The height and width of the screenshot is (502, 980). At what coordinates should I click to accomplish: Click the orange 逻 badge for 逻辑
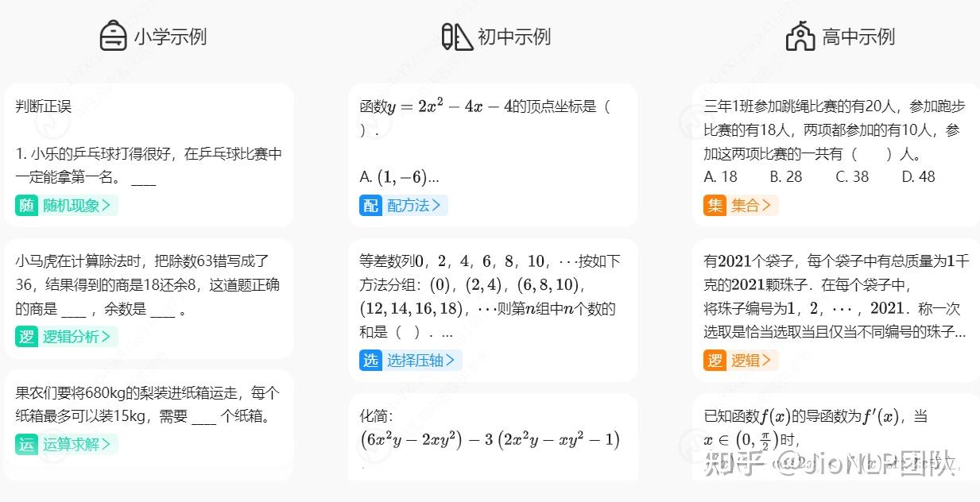tap(715, 361)
